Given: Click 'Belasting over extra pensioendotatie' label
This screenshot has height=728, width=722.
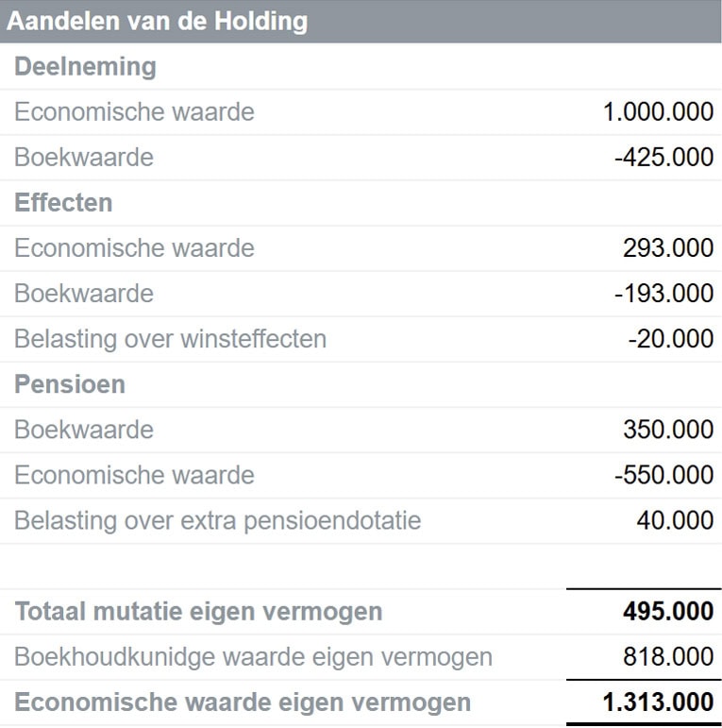Looking at the screenshot, I should click(x=217, y=520).
